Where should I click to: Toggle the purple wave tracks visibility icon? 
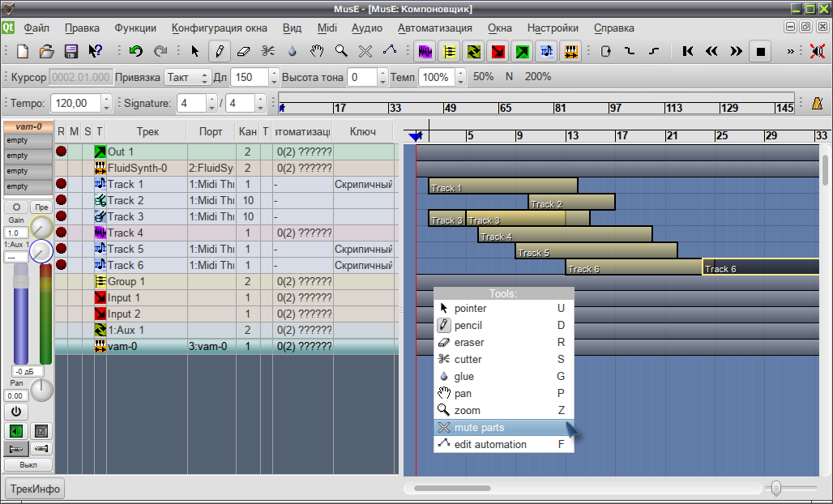(x=425, y=52)
